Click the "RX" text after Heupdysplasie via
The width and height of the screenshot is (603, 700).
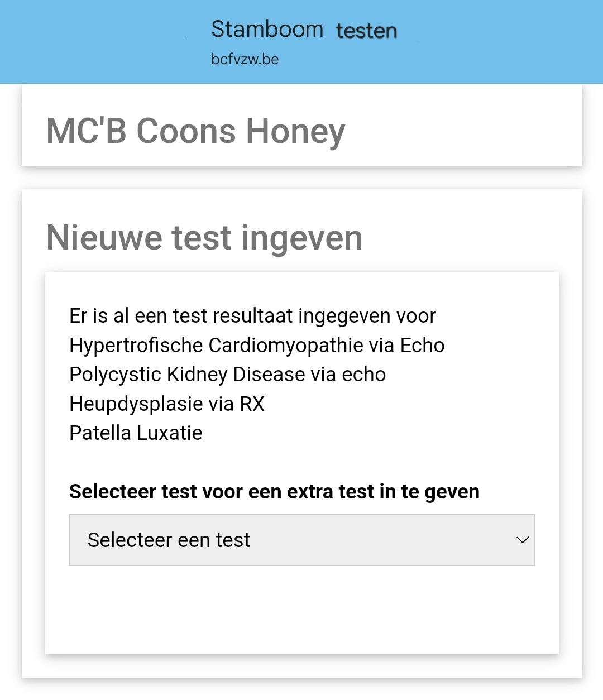(252, 404)
